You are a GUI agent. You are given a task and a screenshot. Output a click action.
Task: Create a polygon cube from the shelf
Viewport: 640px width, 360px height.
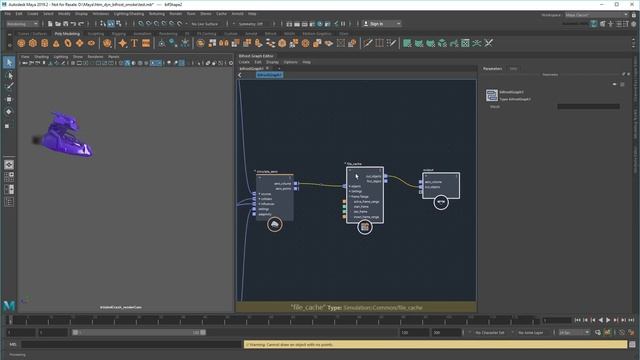pyautogui.click(x=33, y=43)
